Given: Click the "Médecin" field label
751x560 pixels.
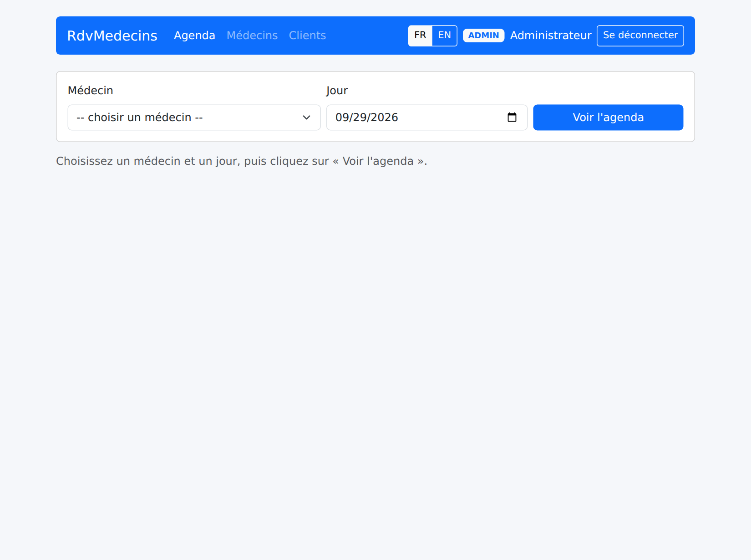Looking at the screenshot, I should [91, 91].
